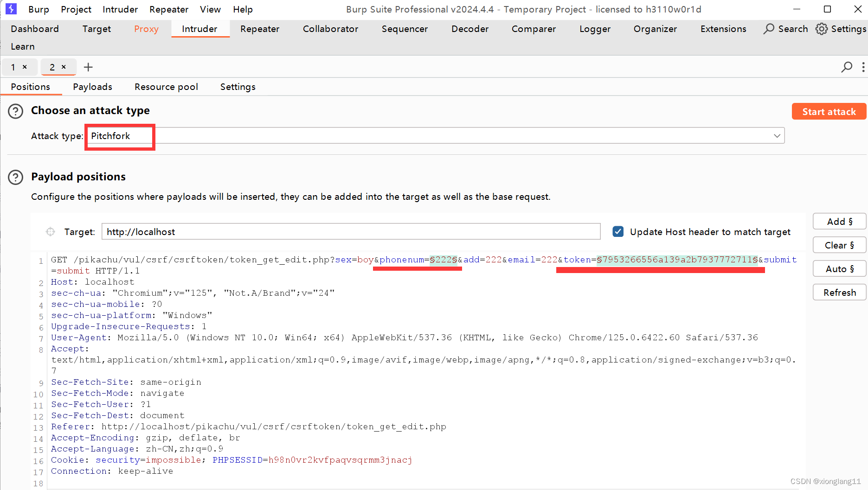
Task: Switch to the Target tab
Action: [96, 29]
